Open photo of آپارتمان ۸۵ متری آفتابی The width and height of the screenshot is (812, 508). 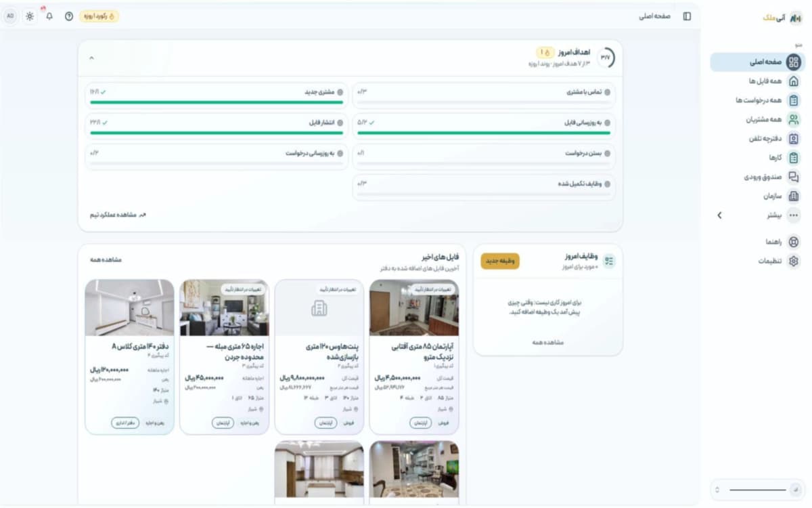pyautogui.click(x=414, y=308)
